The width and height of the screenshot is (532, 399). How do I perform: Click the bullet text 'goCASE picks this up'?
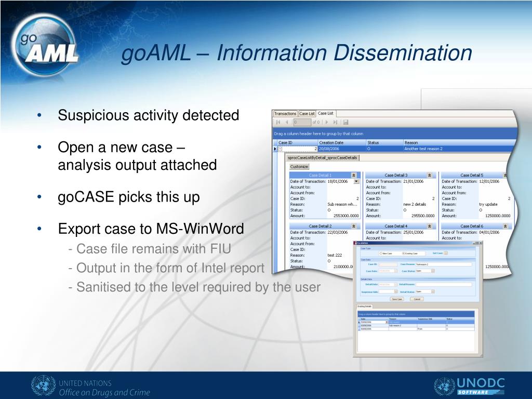(129, 197)
